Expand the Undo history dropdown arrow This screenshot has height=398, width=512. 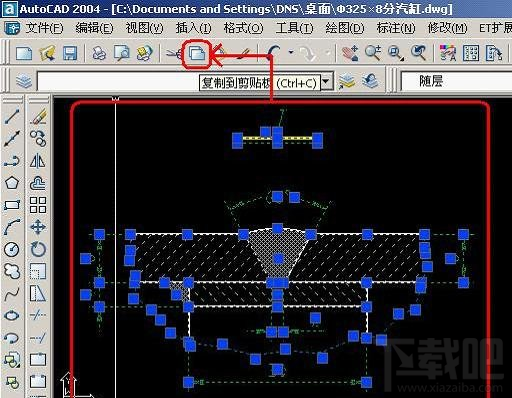(291, 52)
